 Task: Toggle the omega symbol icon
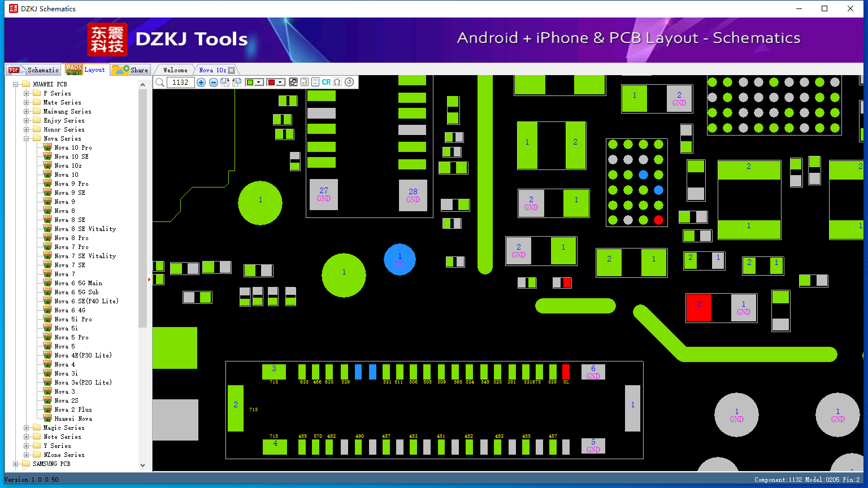[x=337, y=82]
